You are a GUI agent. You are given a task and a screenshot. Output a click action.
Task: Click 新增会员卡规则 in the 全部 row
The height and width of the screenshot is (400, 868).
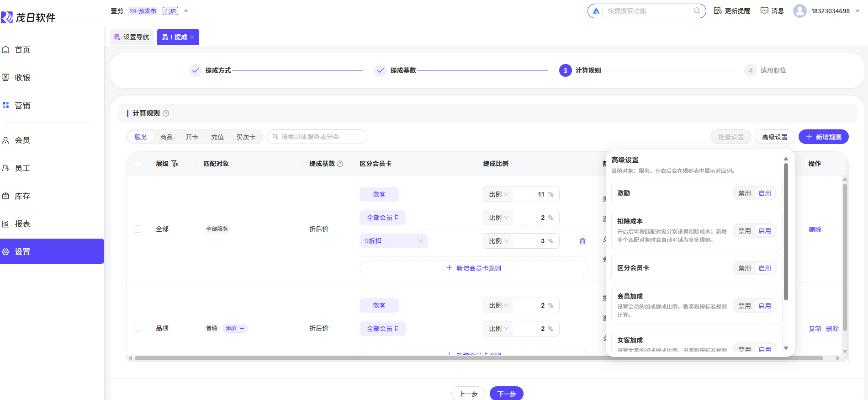point(474,268)
